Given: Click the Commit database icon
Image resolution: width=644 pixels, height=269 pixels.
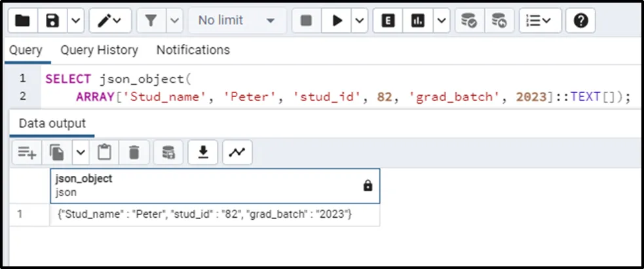Looking at the screenshot, I should click(468, 21).
